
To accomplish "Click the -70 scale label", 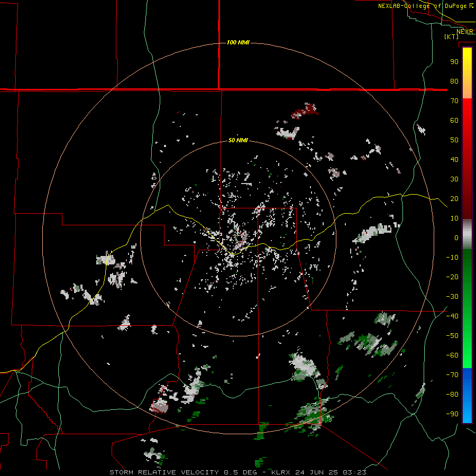I will 452,375.
